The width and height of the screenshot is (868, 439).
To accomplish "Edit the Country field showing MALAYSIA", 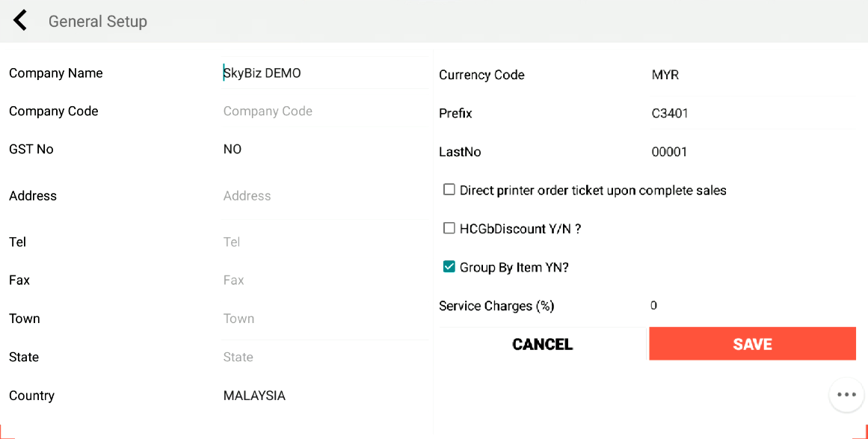I will click(x=323, y=396).
